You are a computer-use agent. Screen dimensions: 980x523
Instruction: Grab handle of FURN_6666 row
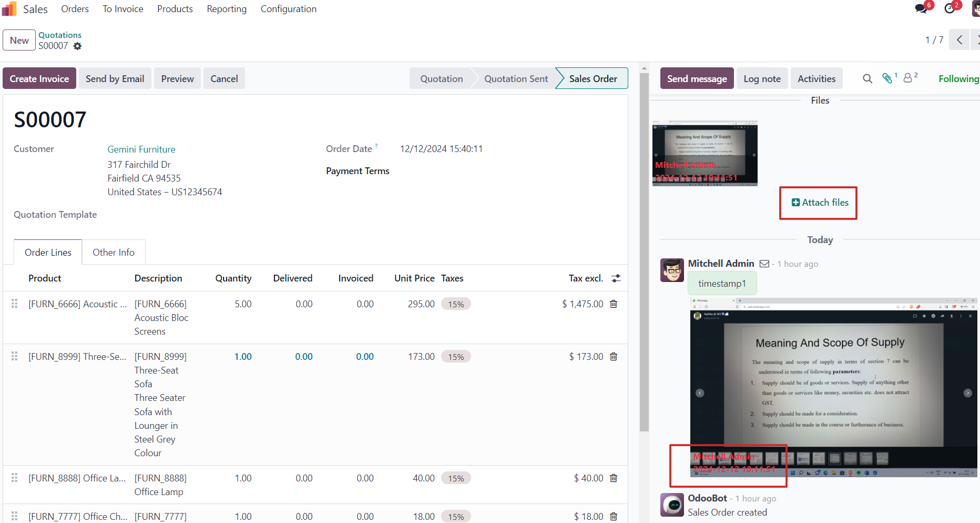point(15,304)
